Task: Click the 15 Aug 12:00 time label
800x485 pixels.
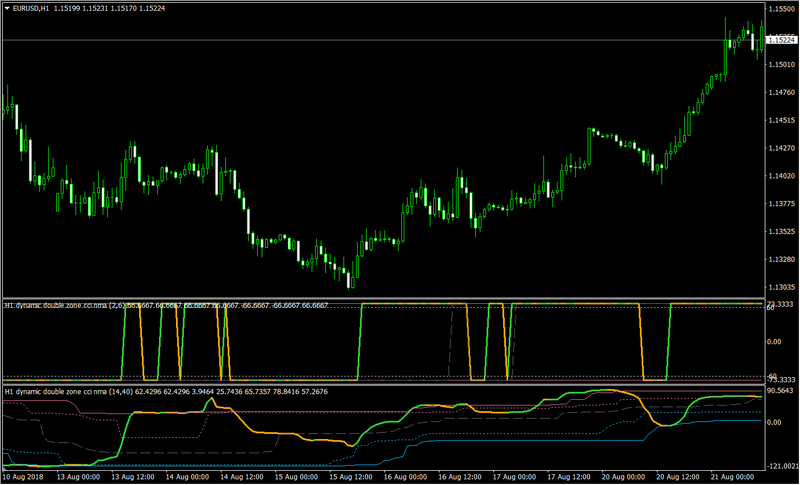Action: click(x=353, y=478)
